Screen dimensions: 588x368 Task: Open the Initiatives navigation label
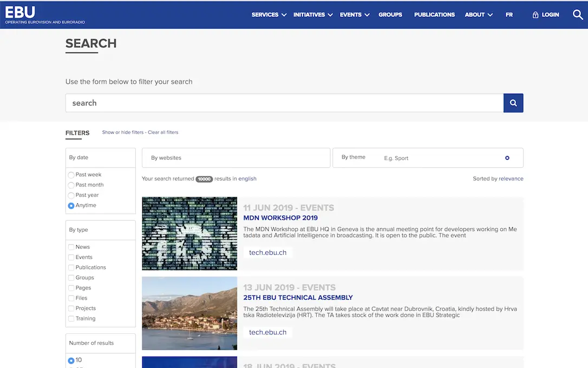pos(309,15)
